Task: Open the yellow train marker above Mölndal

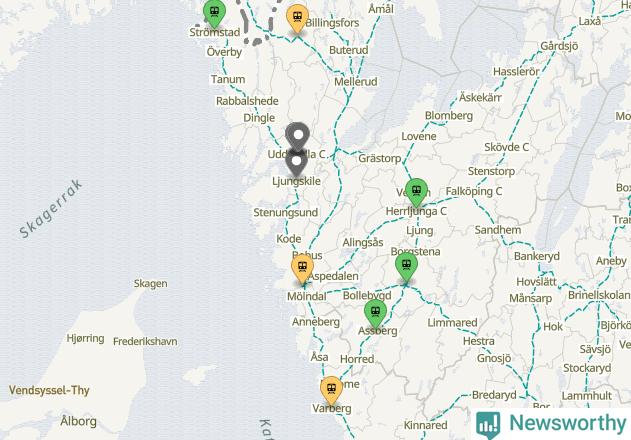Action: click(302, 269)
